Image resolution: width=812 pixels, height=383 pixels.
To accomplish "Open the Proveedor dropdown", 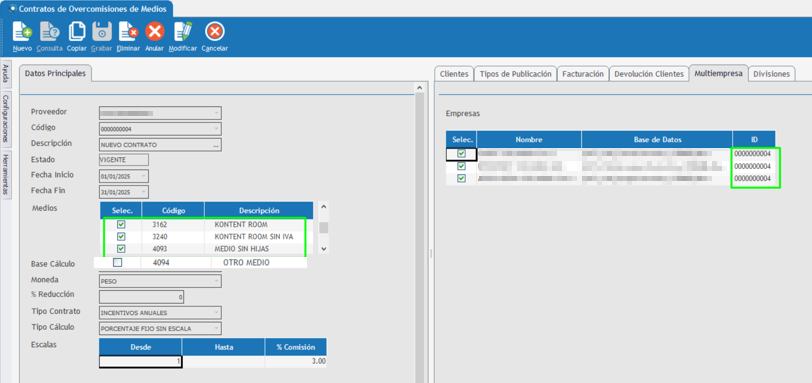I will click(216, 112).
